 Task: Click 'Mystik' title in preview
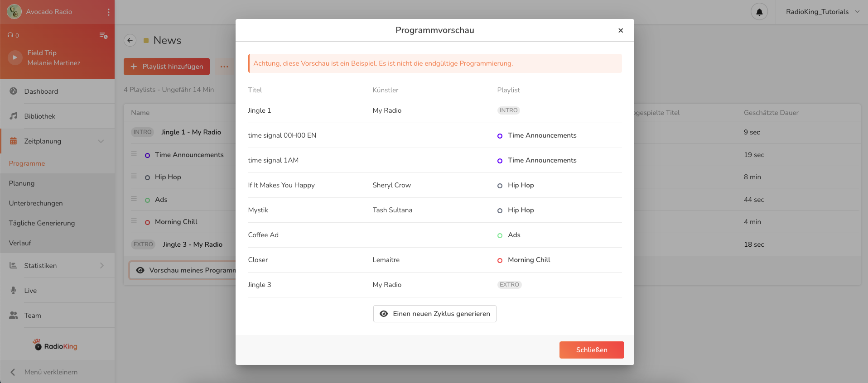coord(258,210)
